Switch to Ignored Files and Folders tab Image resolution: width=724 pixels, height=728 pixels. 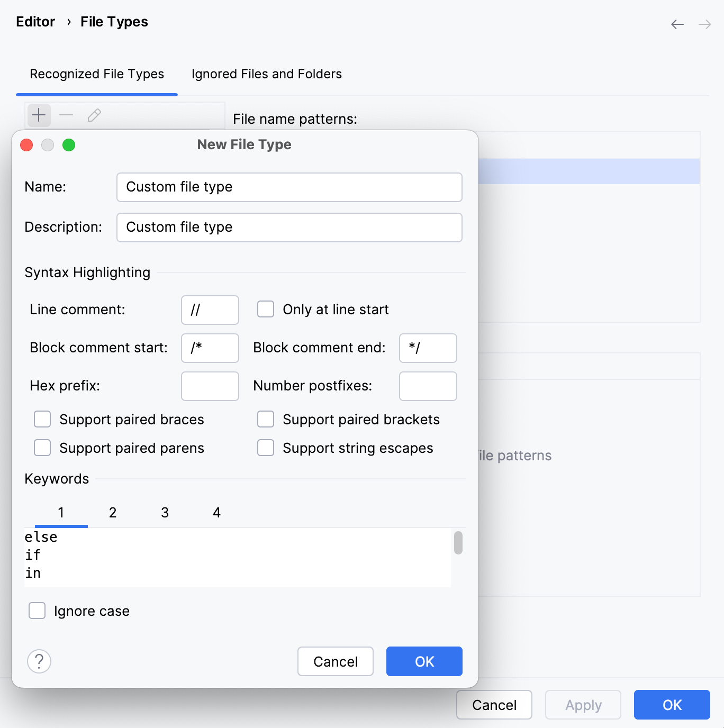coord(266,74)
